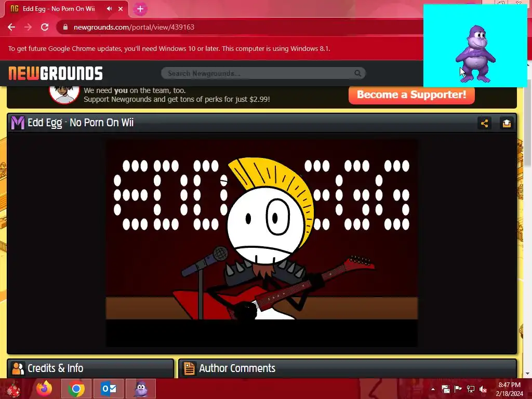The image size is (532, 399).
Task: Switch to Chrome in the taskbar
Action: coord(76,389)
